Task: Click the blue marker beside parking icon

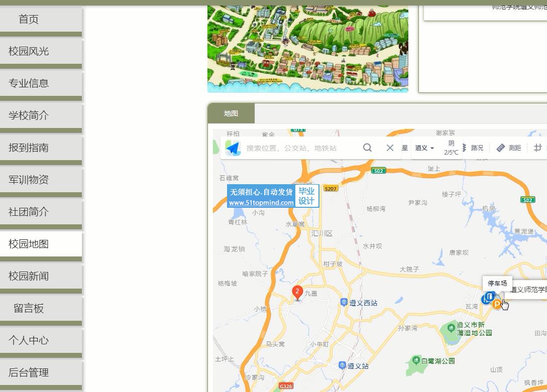Action: point(489,297)
